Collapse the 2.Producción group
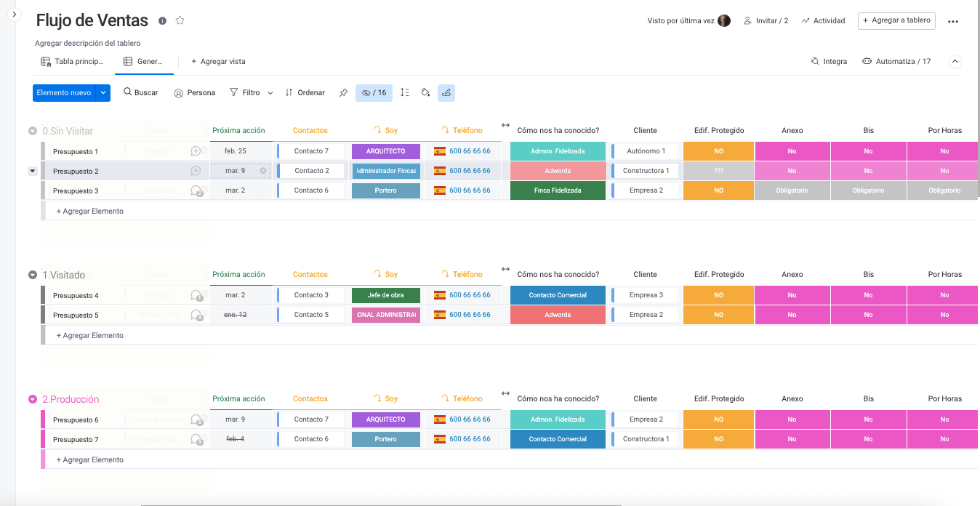The image size is (980, 506). coord(32,399)
